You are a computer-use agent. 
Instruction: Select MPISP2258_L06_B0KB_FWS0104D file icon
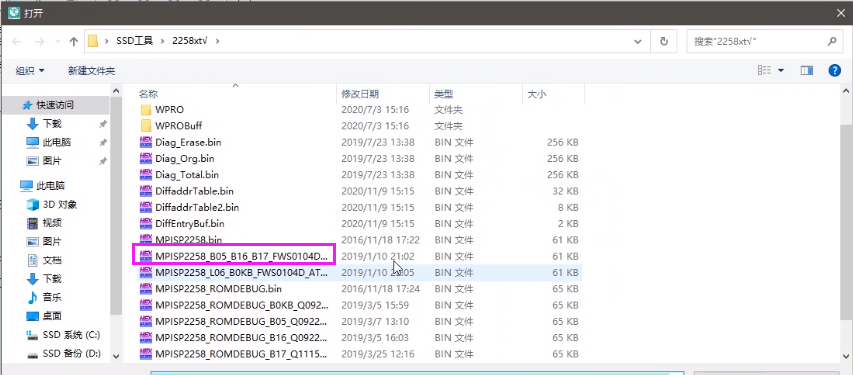pyautogui.click(x=145, y=272)
